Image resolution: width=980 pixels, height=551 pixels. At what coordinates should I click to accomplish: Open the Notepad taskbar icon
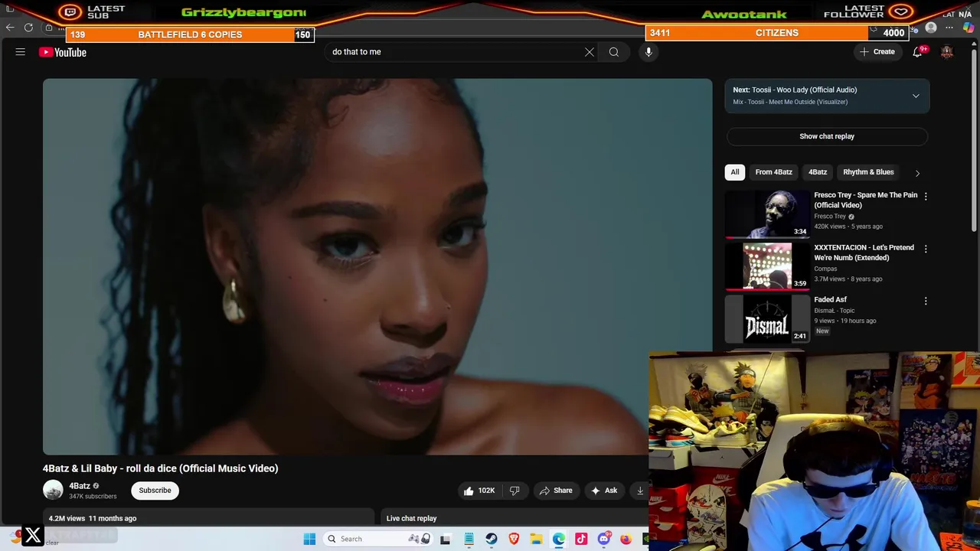(x=469, y=539)
